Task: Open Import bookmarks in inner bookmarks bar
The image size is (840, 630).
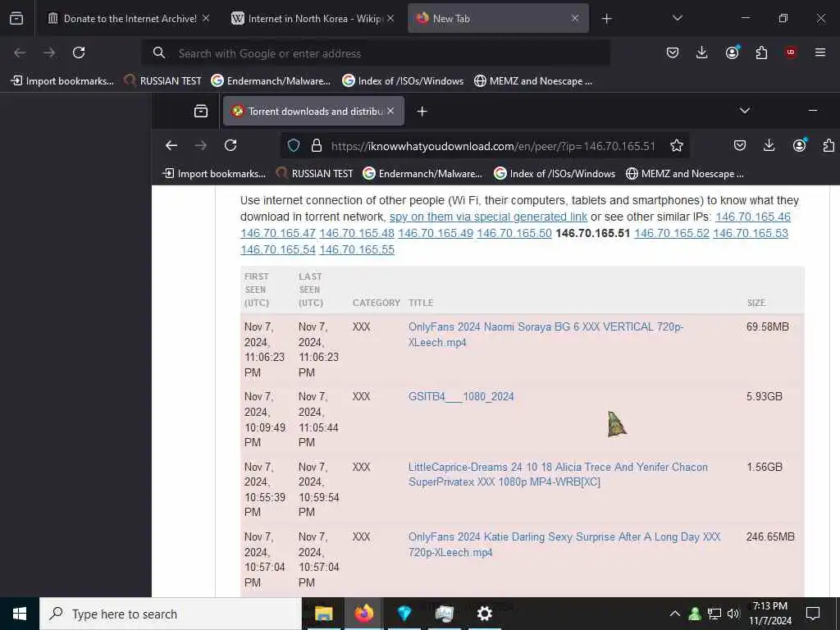Action: pyautogui.click(x=214, y=174)
